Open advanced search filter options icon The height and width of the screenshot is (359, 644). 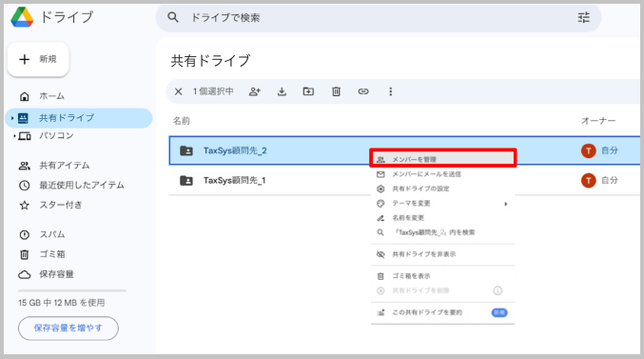coord(584,17)
